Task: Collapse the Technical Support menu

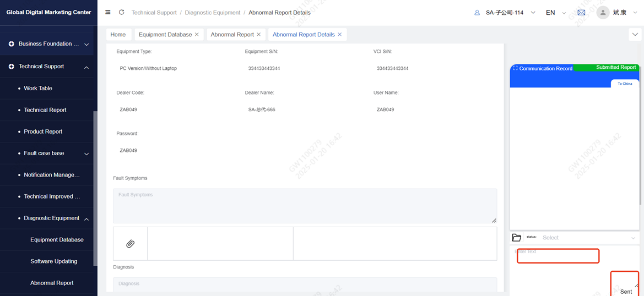Action: tap(86, 67)
